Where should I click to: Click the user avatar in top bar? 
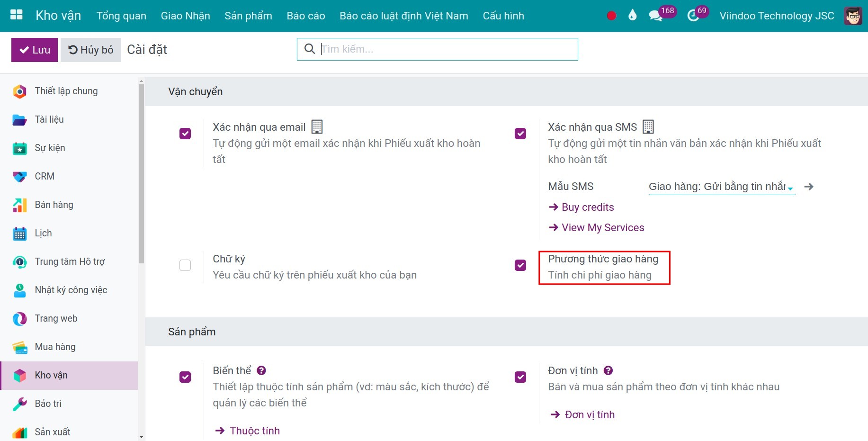[x=853, y=16]
